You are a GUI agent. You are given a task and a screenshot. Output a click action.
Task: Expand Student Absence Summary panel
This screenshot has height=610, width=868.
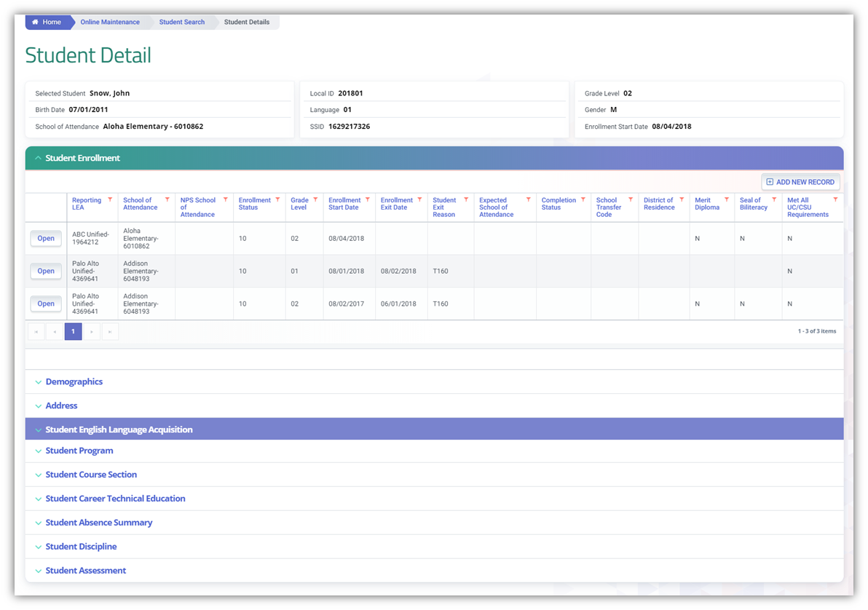pos(98,523)
